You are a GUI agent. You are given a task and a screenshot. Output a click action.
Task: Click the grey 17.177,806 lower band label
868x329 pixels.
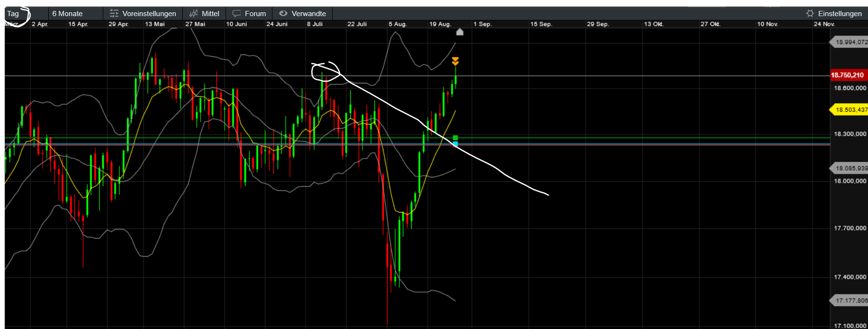tap(849, 300)
